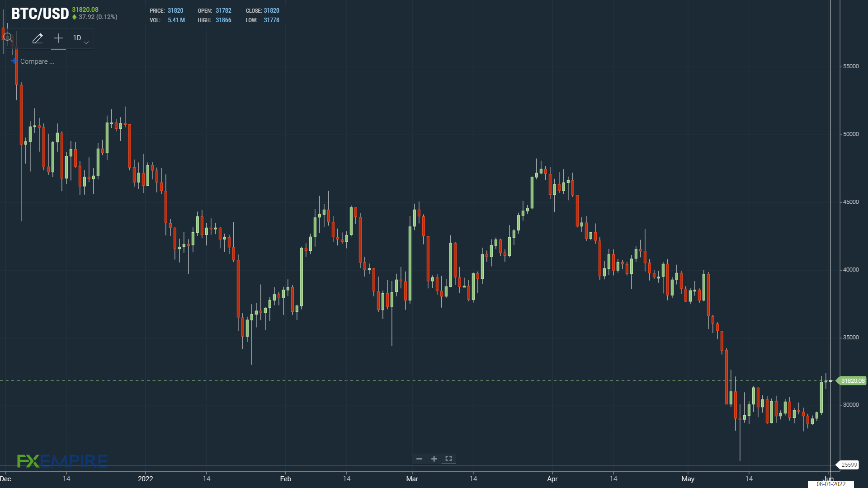Click the 55000 price axis label

click(x=851, y=66)
